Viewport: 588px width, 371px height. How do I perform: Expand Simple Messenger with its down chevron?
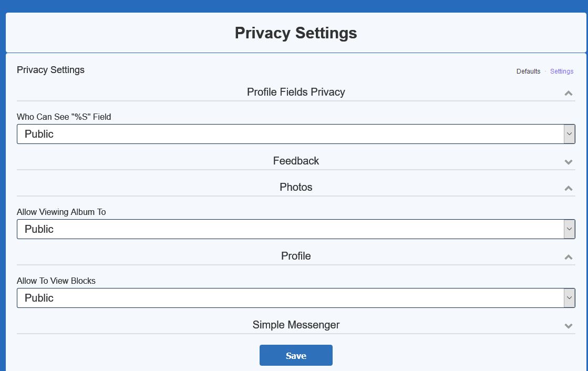[568, 326]
